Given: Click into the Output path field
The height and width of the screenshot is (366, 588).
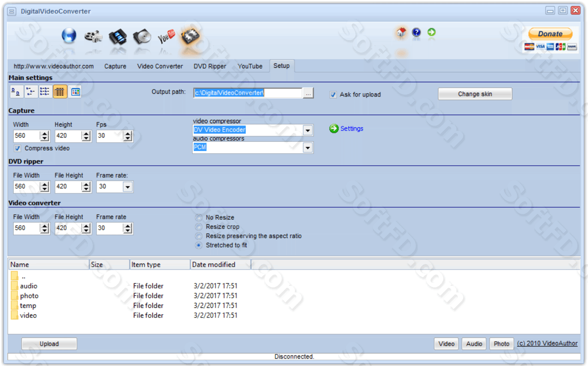Looking at the screenshot, I should coord(248,93).
